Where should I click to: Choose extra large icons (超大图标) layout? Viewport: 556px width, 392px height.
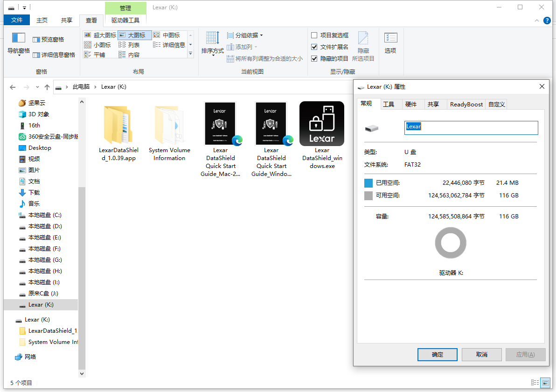click(x=100, y=35)
